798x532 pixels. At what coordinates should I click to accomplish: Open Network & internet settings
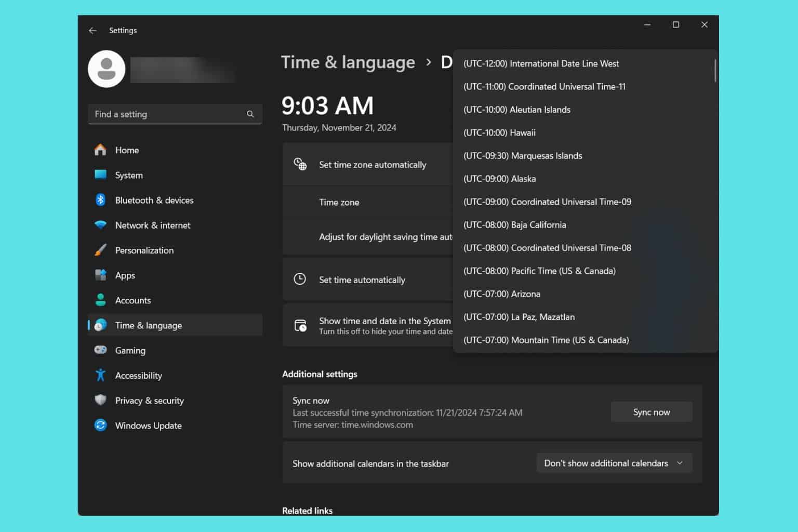175,225
